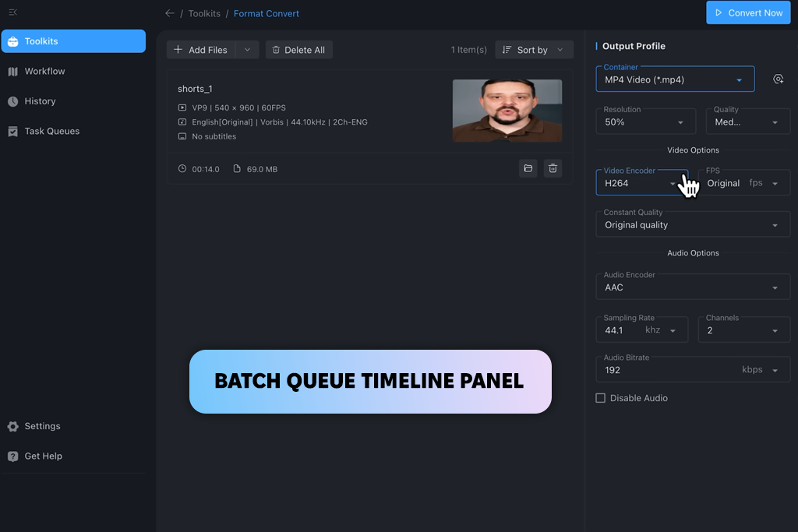Navigate to Toolkits breadcrumb link
The image size is (798, 532).
click(x=204, y=14)
